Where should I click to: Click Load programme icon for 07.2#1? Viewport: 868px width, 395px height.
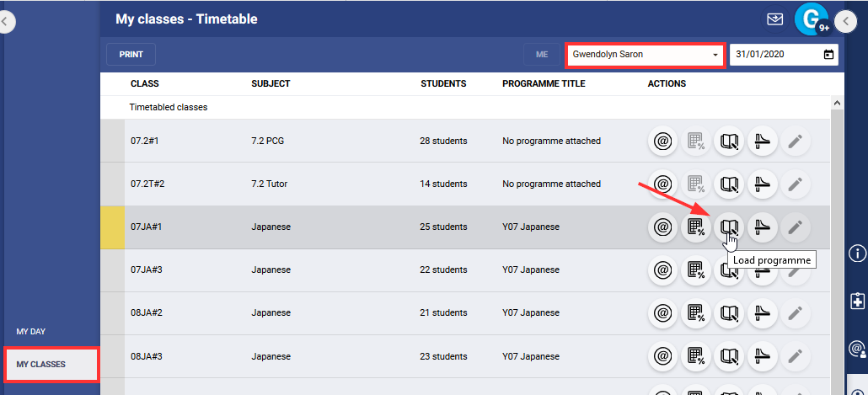(x=729, y=141)
